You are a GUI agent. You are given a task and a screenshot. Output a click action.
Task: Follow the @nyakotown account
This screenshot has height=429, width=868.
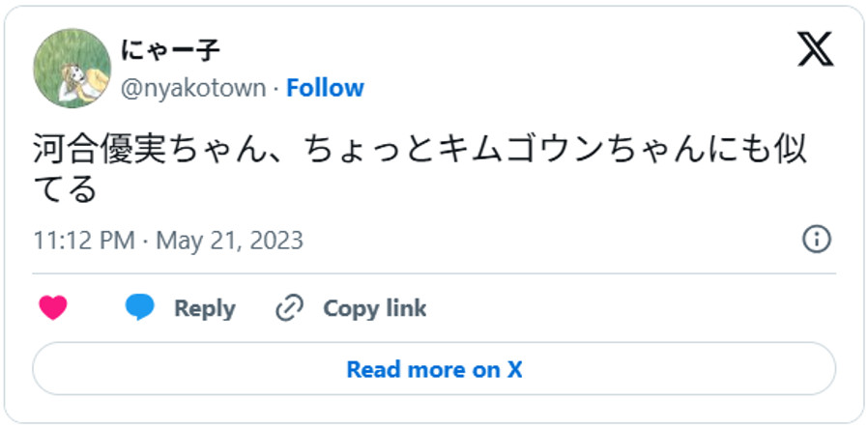click(x=325, y=88)
